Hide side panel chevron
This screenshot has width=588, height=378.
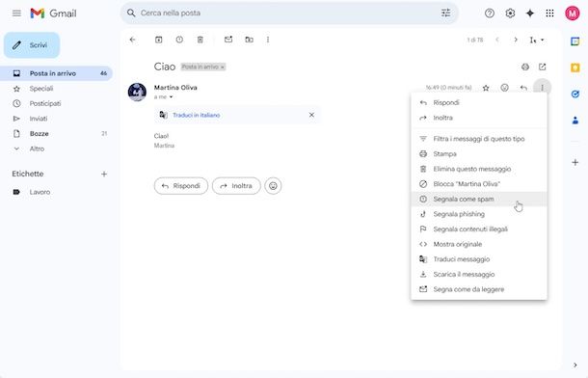click(575, 364)
